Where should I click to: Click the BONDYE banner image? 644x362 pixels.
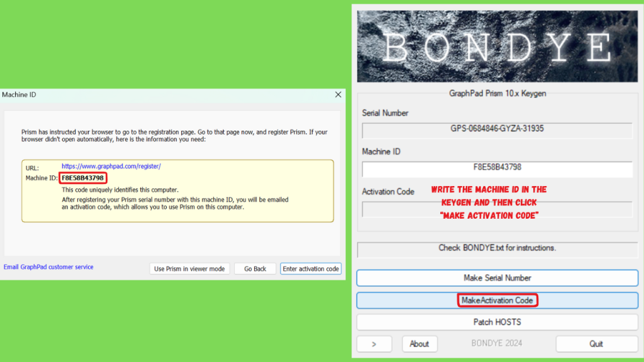click(x=497, y=46)
